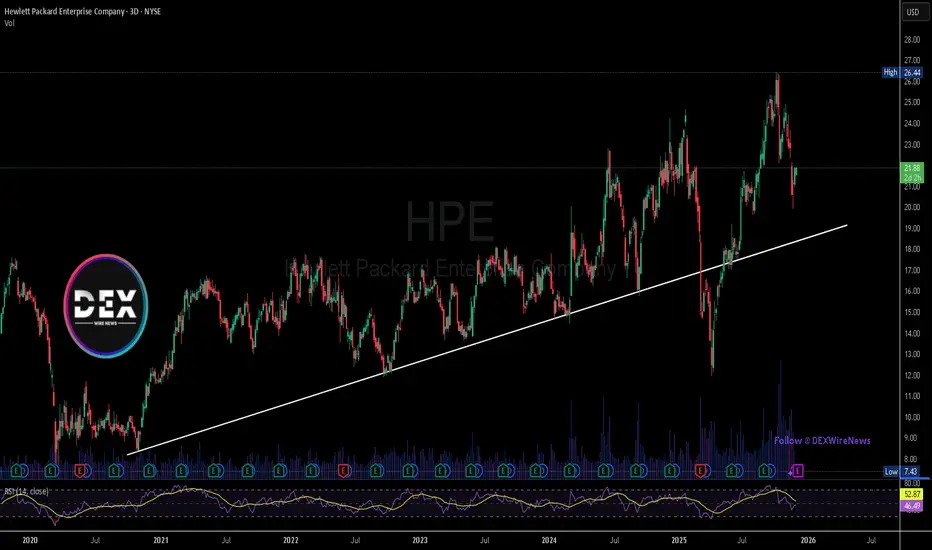Viewport: 932px width, 550px height.
Task: Click the 9.00 price scale label
Action: pos(912,438)
